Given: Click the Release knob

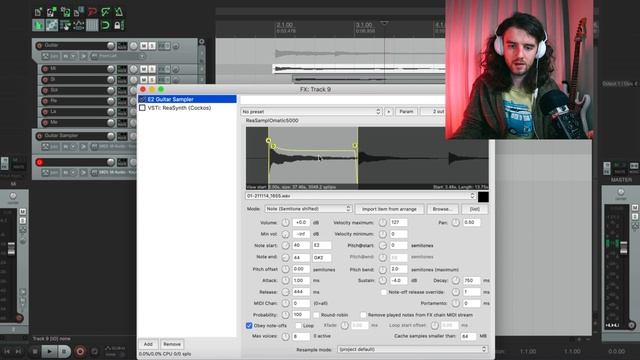Looking at the screenshot, I should pos(285,292).
